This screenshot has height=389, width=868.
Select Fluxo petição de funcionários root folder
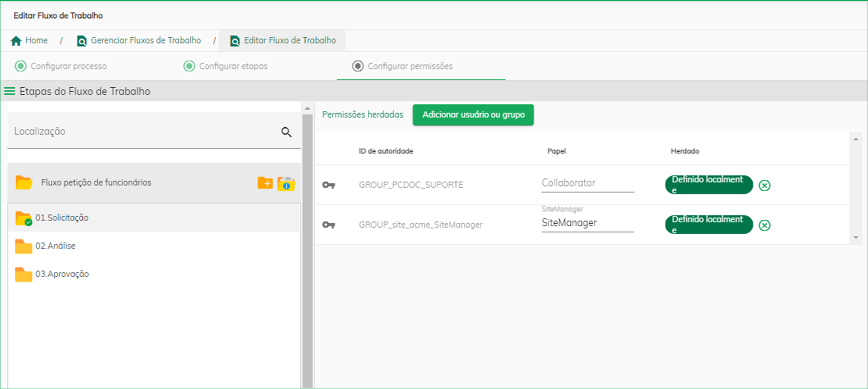(x=154, y=182)
